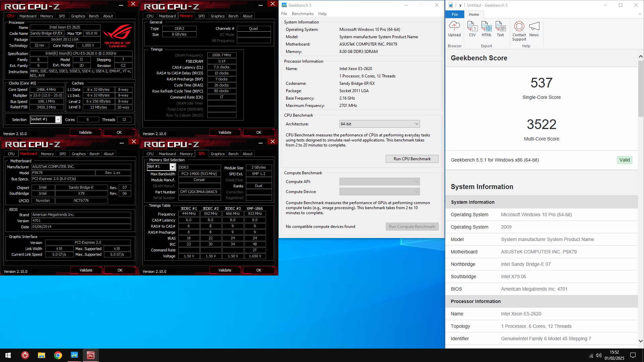Click the 3522 Multi-Core Score value
644x362 pixels.
(x=541, y=124)
